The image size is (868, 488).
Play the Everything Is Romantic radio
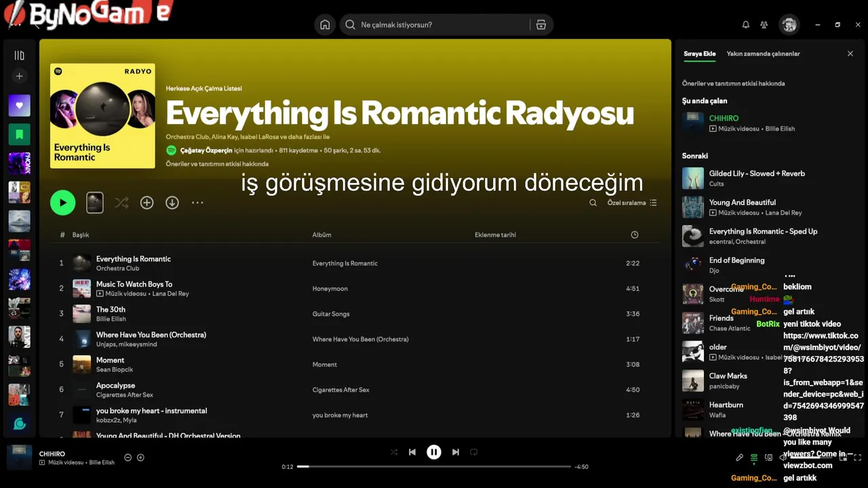tap(63, 203)
